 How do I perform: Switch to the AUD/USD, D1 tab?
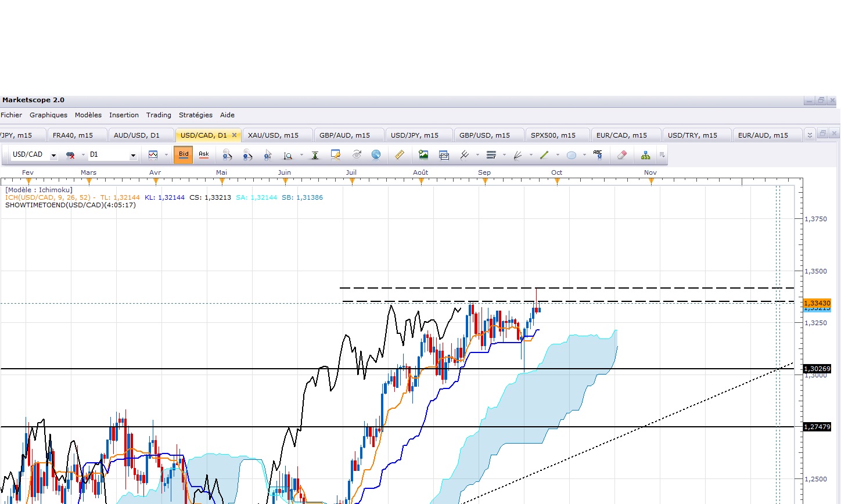pos(141,135)
